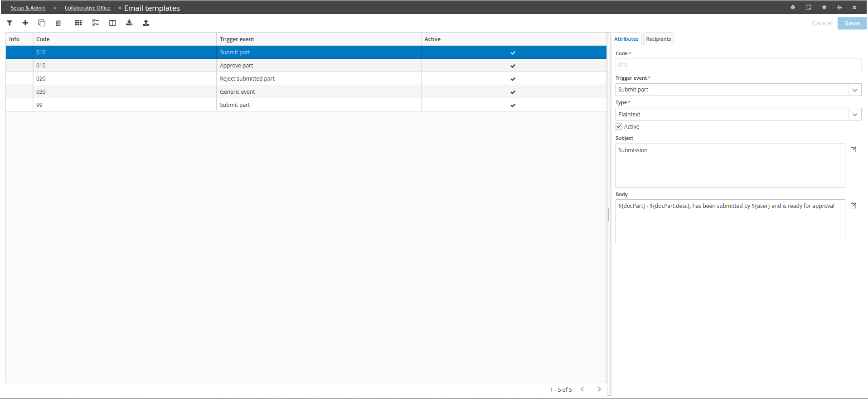Open the filter funnel icon in toolbar
Screen dimensions: 868x399
point(10,23)
